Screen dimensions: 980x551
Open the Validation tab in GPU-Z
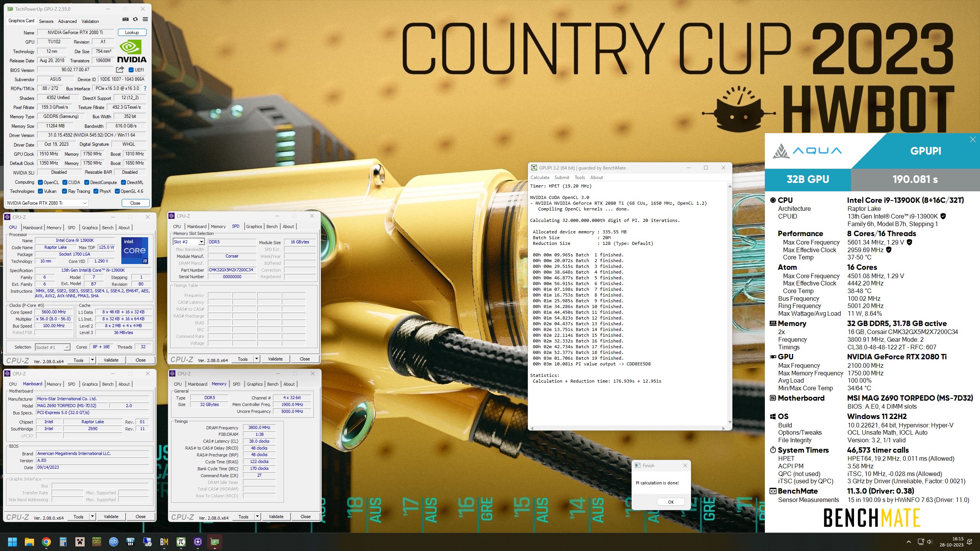(90, 21)
